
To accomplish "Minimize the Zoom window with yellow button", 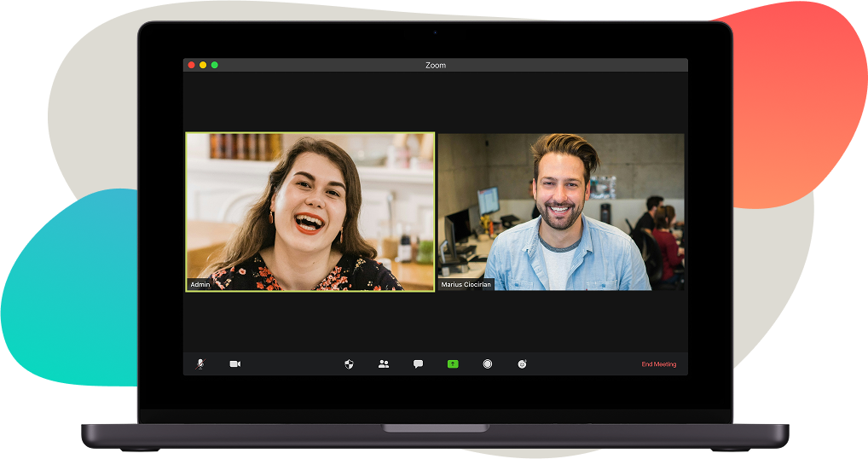I will click(203, 65).
